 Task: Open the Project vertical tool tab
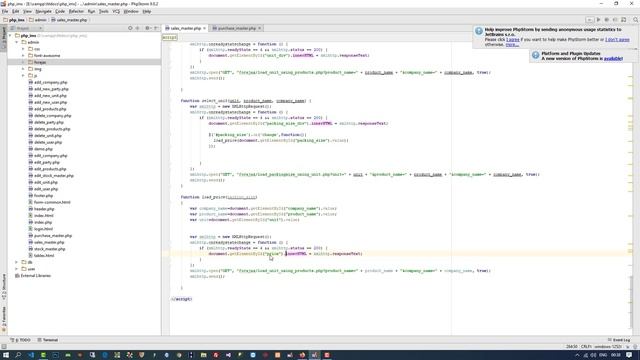coord(4,37)
